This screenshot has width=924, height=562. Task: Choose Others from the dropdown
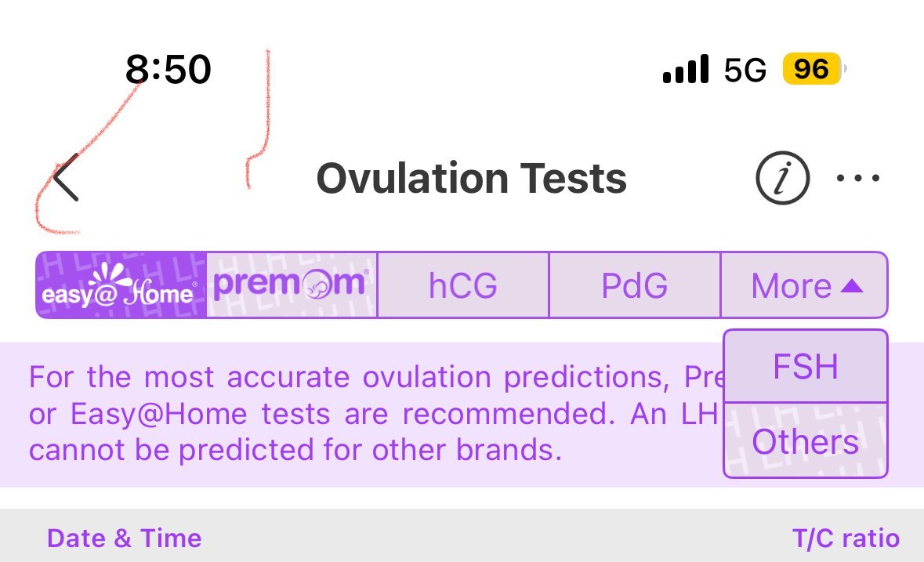(806, 441)
